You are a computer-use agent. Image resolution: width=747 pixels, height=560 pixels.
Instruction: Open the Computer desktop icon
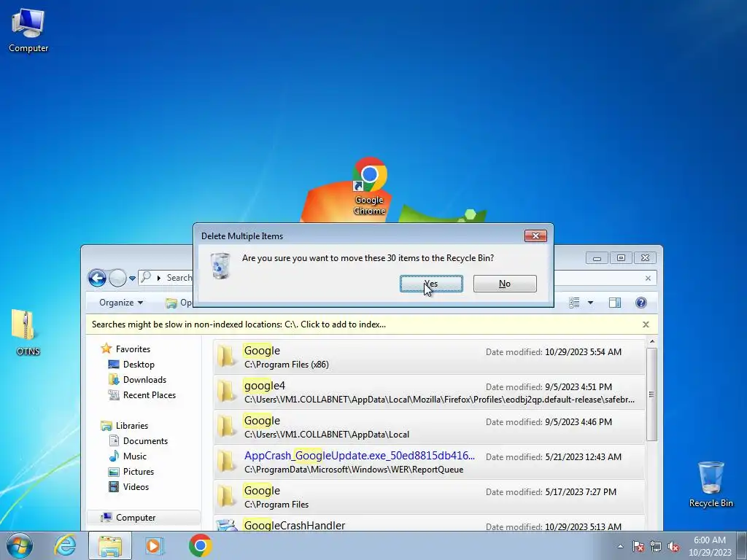[28, 30]
